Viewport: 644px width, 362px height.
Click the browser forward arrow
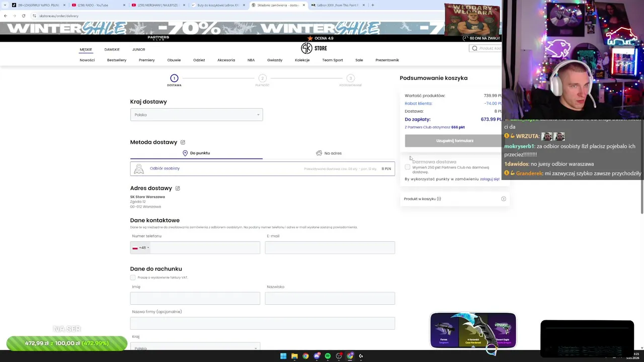click(14, 16)
